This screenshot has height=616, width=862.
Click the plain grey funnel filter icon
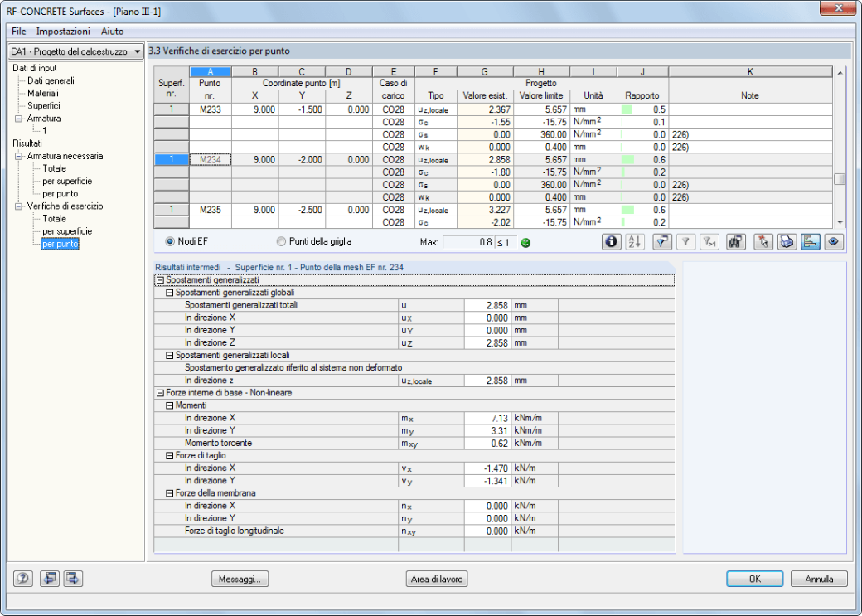[x=685, y=242]
